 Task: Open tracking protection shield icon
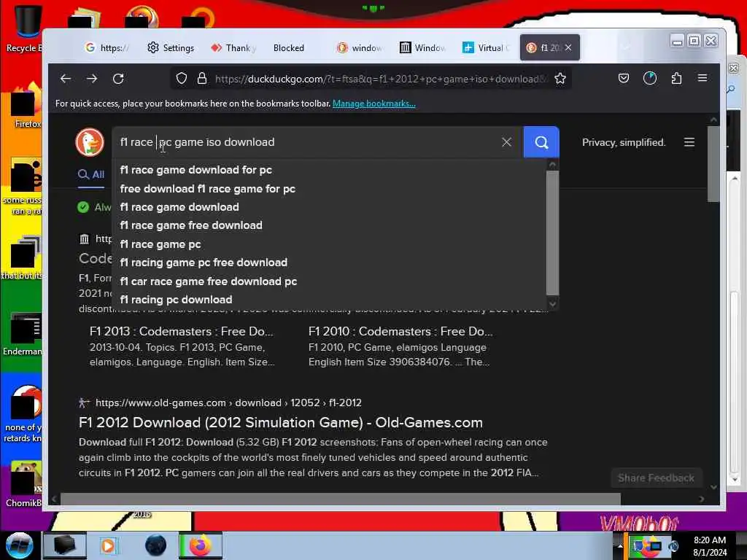182,78
